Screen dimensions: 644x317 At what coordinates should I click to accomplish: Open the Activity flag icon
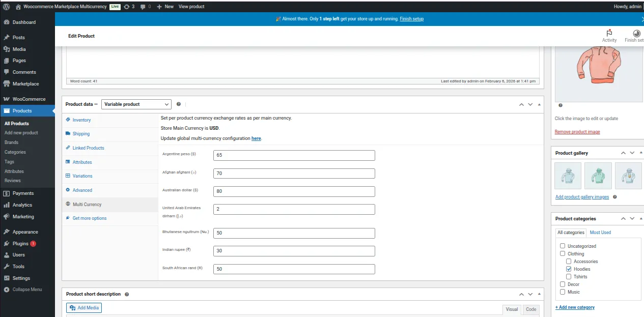pyautogui.click(x=609, y=33)
